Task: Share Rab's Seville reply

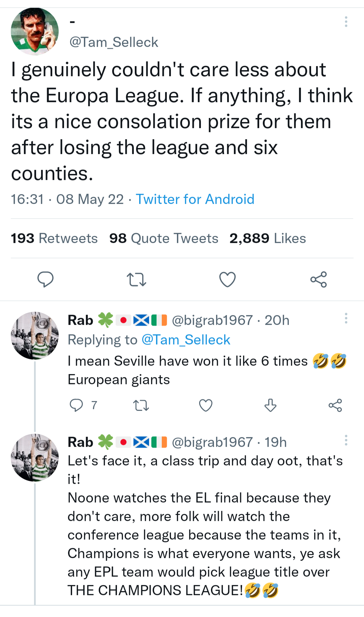Action: coord(335,405)
